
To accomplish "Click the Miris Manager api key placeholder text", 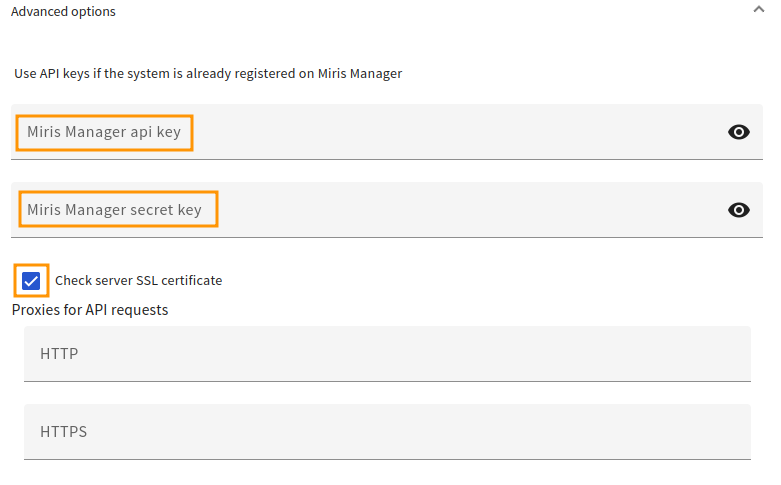I will click(x=104, y=132).
